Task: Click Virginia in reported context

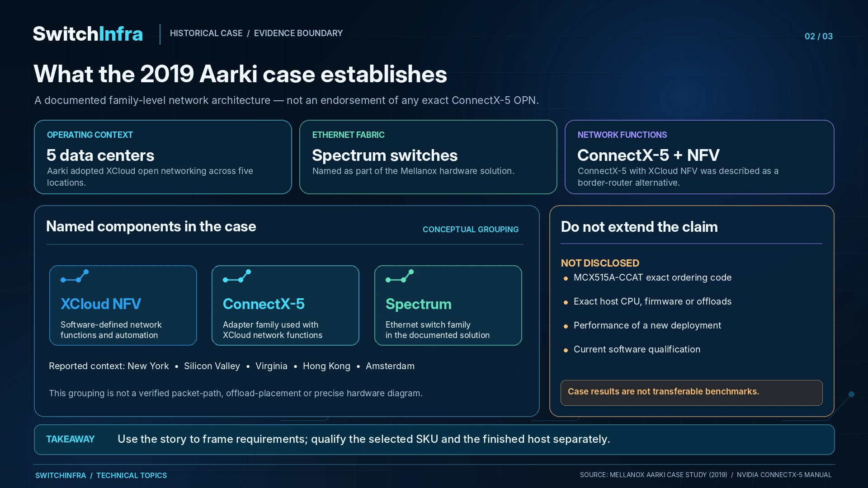Action: (x=271, y=366)
